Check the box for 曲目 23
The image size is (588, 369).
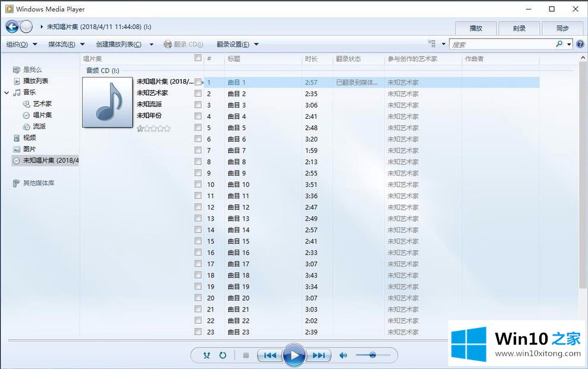(x=198, y=332)
